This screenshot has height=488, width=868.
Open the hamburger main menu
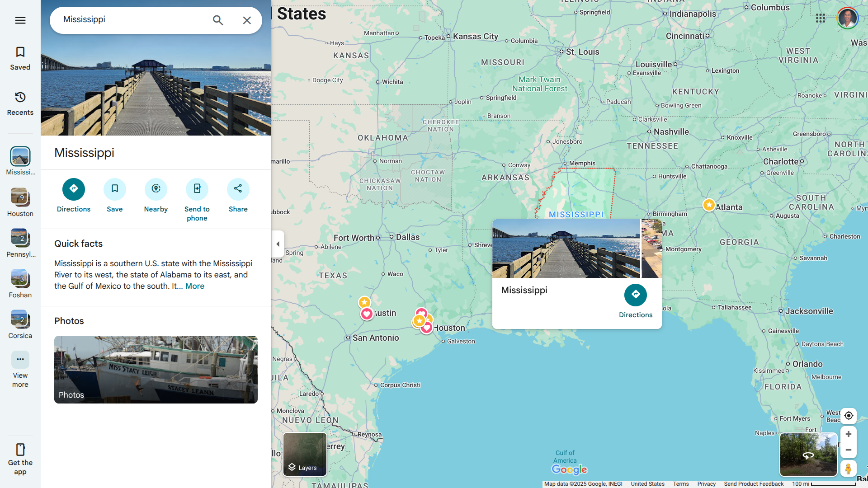(20, 20)
